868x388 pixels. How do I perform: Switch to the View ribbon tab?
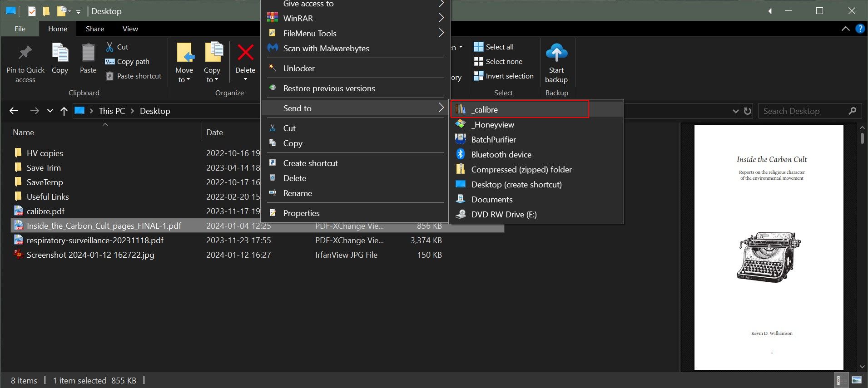pos(130,29)
